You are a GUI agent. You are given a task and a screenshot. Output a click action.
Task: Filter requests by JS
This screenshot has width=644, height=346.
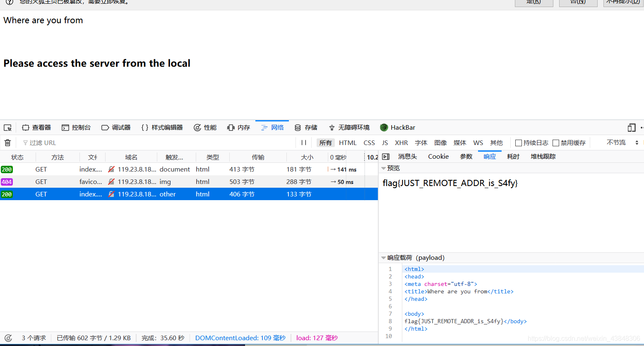coord(385,143)
